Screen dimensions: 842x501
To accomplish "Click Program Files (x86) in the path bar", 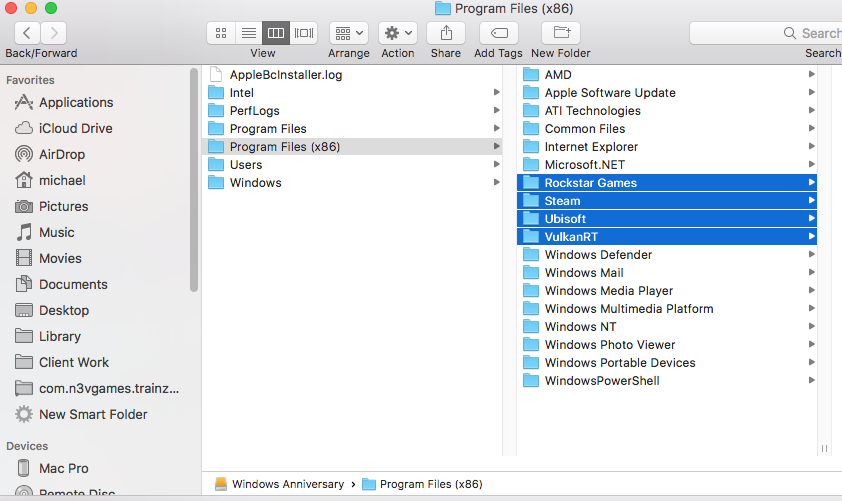I will [422, 484].
